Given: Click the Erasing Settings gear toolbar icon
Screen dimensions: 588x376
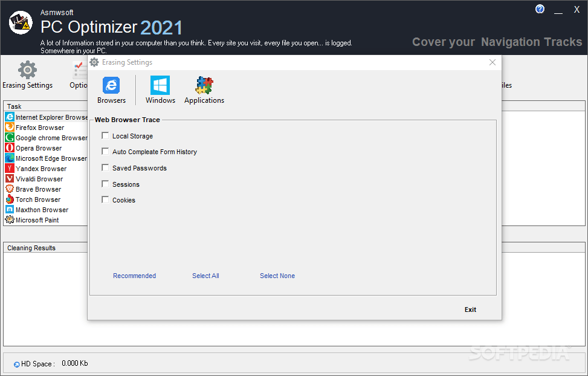Looking at the screenshot, I should (x=27, y=70).
